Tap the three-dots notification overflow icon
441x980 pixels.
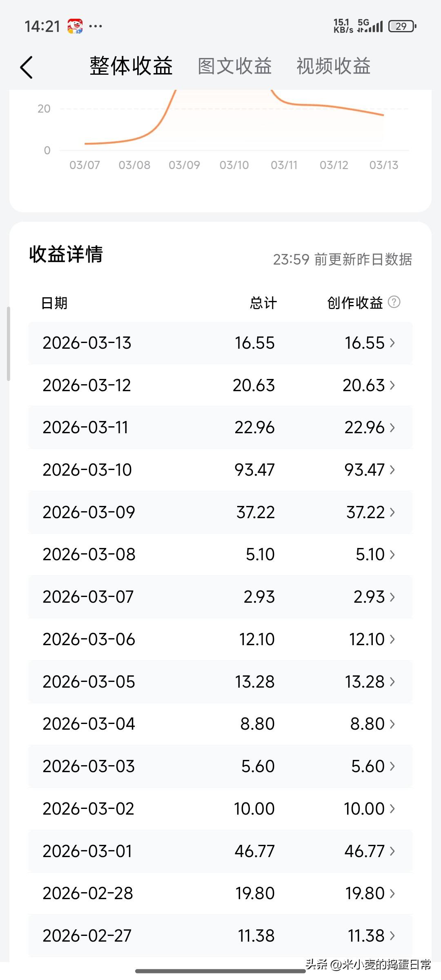click(x=96, y=26)
